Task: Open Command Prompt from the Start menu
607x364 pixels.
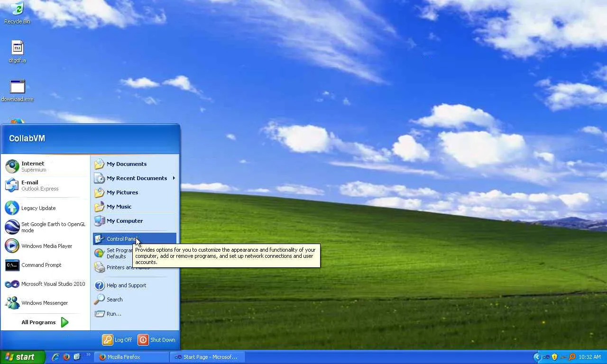Action: point(45,265)
